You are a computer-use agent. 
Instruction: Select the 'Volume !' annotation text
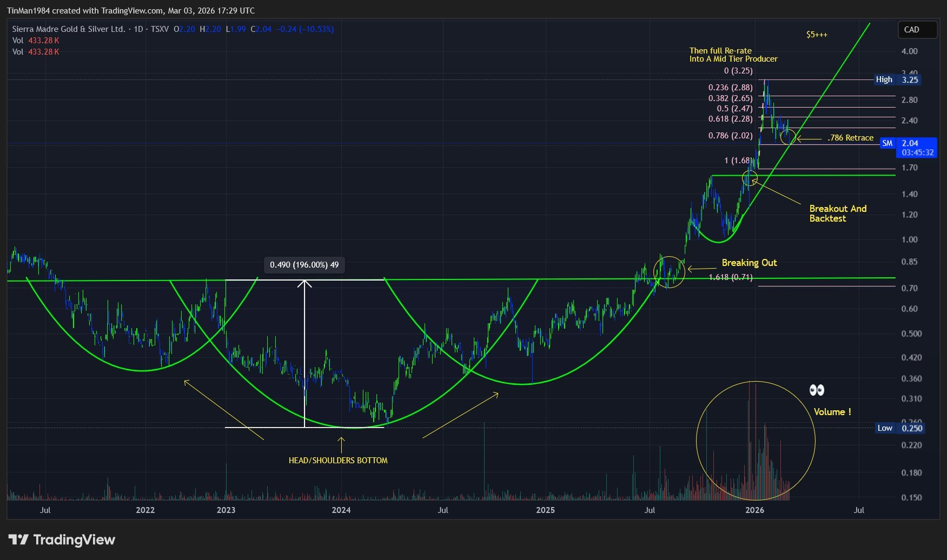click(x=832, y=412)
